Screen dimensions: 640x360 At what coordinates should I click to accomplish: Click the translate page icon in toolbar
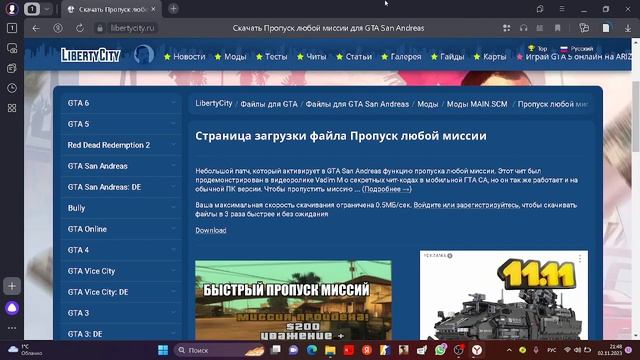tap(584, 28)
